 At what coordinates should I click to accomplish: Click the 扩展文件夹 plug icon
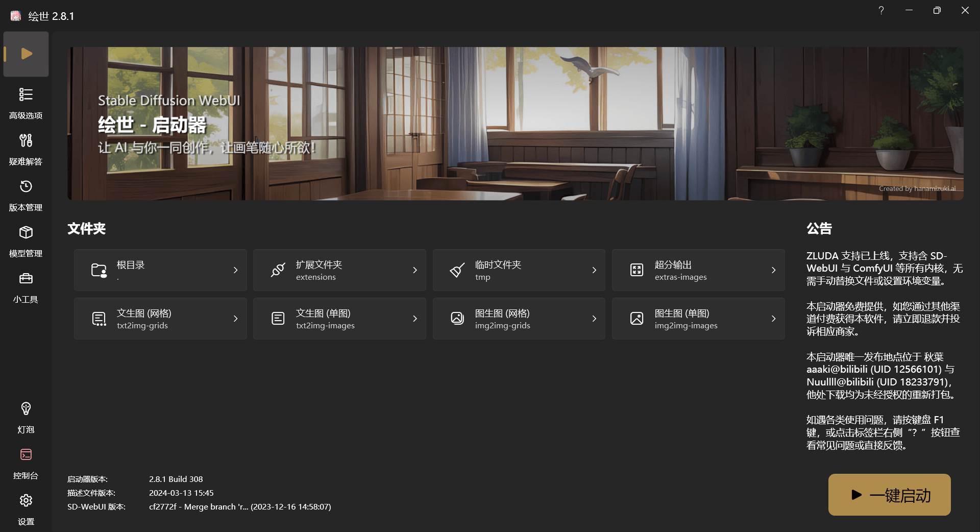tap(278, 270)
